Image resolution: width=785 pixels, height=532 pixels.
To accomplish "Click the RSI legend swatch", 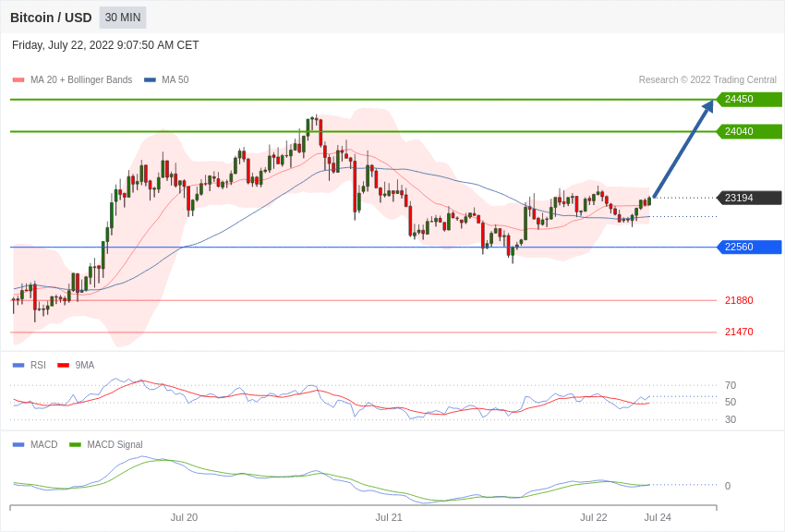I will click(18, 366).
